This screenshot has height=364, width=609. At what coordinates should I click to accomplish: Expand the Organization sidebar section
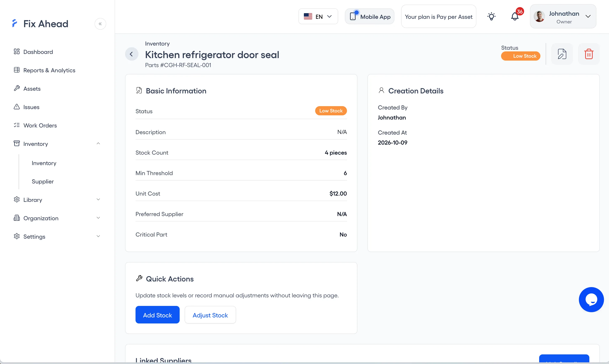[98, 218]
